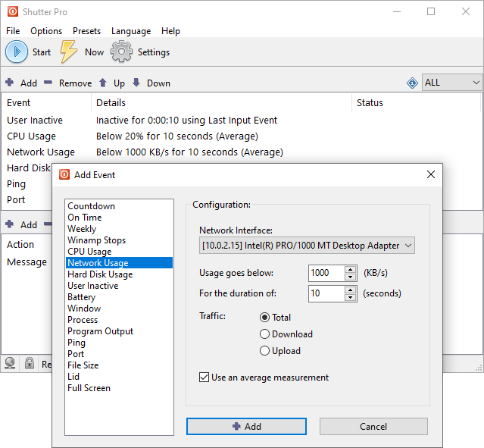Click the Down arrow icon
This screenshot has height=448, width=484.
coord(136,83)
